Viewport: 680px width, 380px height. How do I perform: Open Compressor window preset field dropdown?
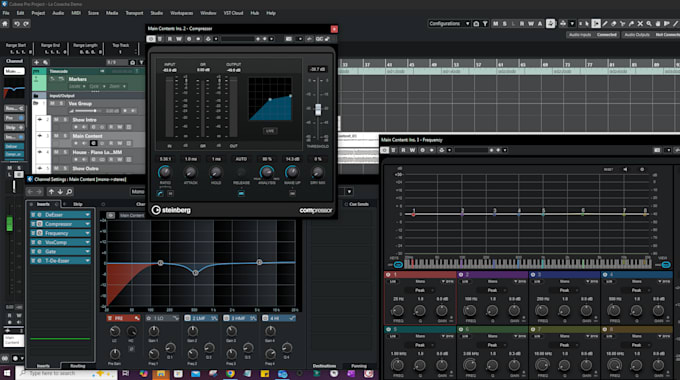237,39
